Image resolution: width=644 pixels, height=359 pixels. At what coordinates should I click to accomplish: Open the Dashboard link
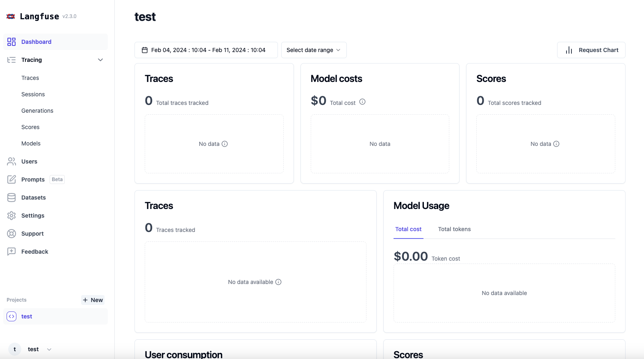(x=55, y=42)
